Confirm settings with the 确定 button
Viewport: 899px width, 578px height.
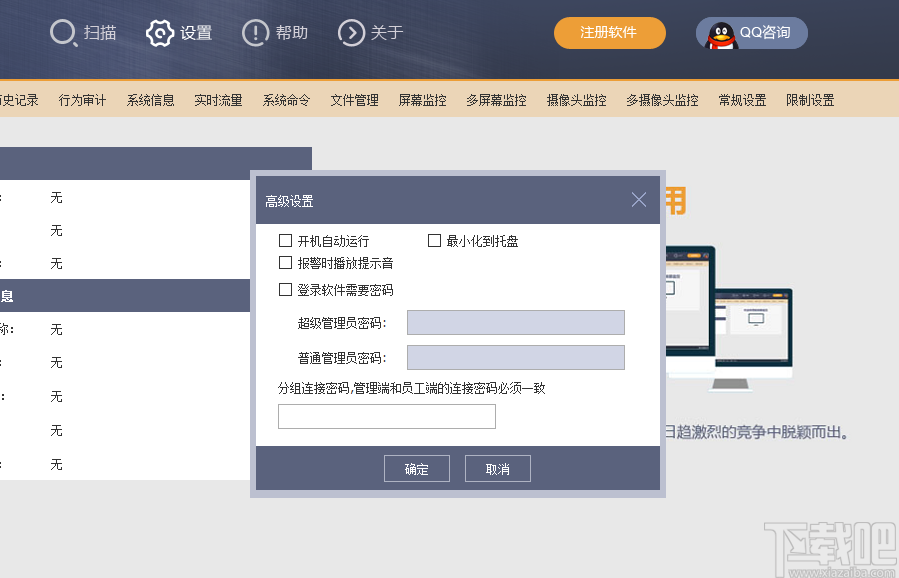(416, 468)
